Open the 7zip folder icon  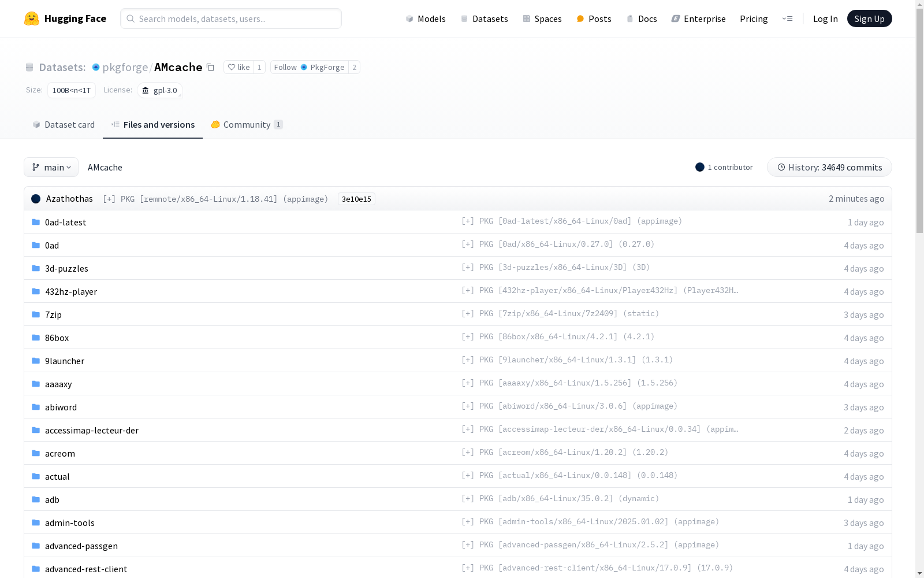coord(36,314)
